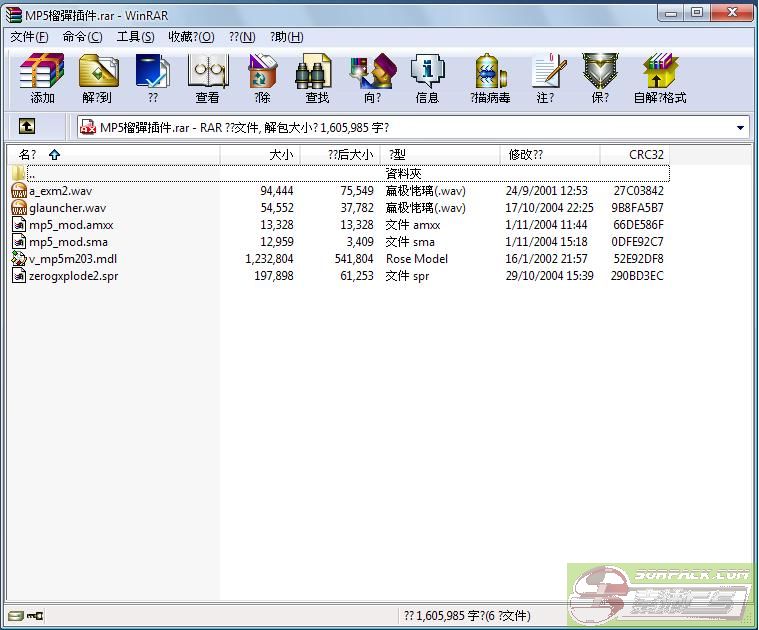Select file name v_mp5m203.mdl
Viewport: 759px width, 630px height.
coord(73,259)
